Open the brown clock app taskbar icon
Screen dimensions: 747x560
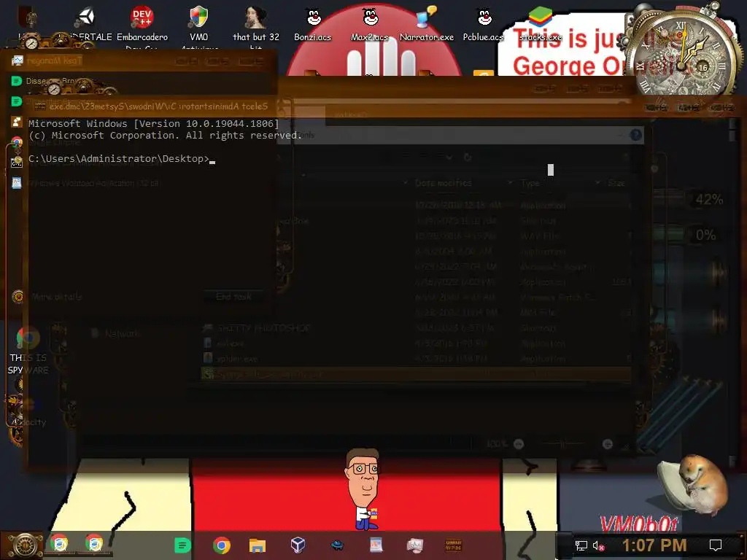point(454,545)
